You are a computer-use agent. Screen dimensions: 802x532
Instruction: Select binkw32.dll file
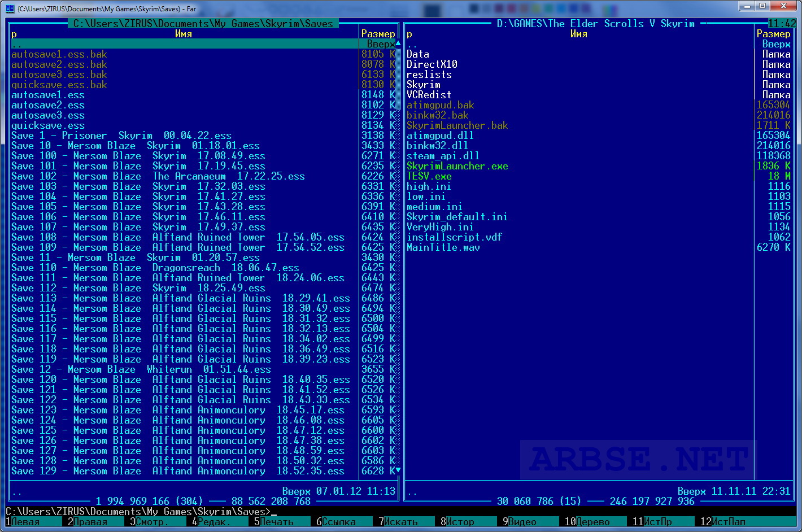pos(438,146)
